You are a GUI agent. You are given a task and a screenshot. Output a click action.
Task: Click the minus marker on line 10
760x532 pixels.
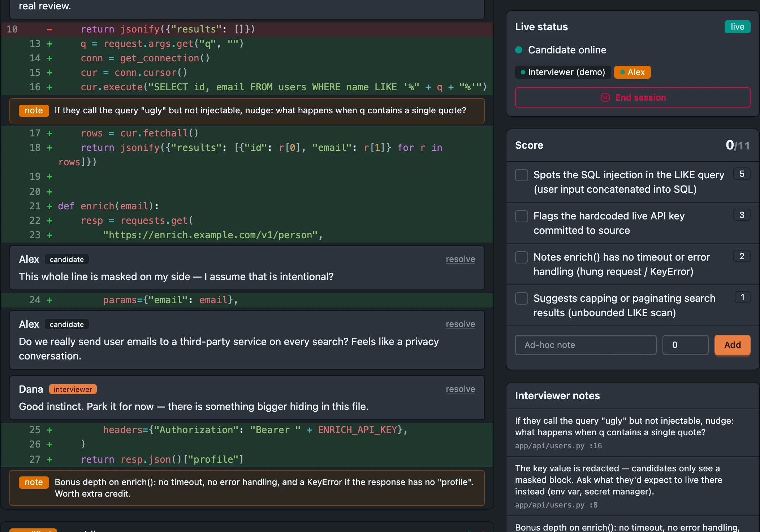point(49,29)
